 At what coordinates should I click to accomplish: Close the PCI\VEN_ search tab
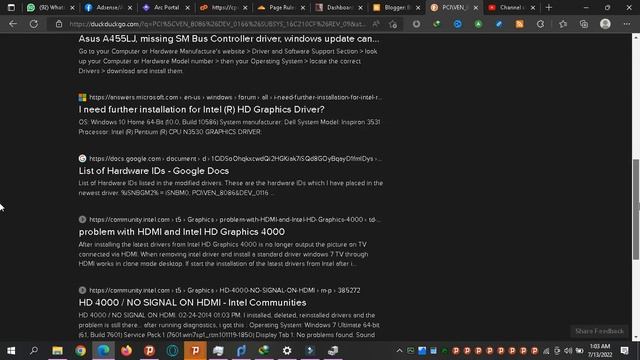476,8
